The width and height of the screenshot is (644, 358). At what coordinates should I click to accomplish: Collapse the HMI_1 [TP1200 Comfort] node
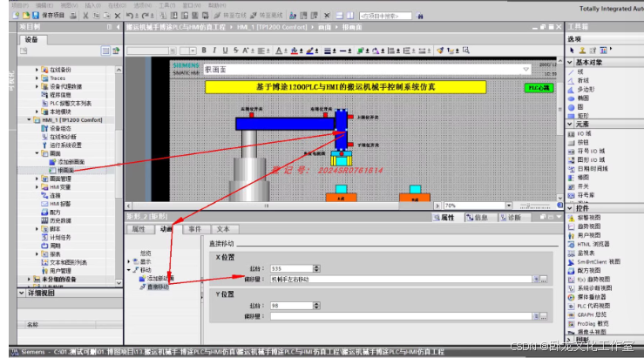tap(29, 120)
